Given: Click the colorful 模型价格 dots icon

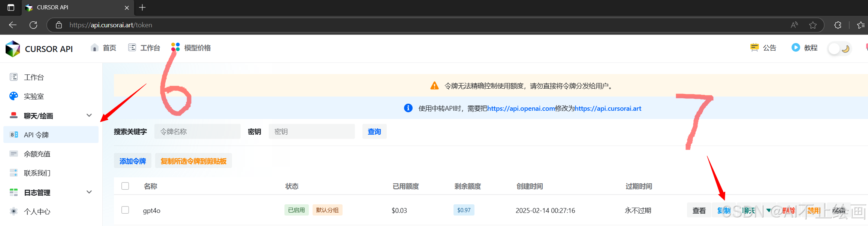Looking at the screenshot, I should click(175, 47).
